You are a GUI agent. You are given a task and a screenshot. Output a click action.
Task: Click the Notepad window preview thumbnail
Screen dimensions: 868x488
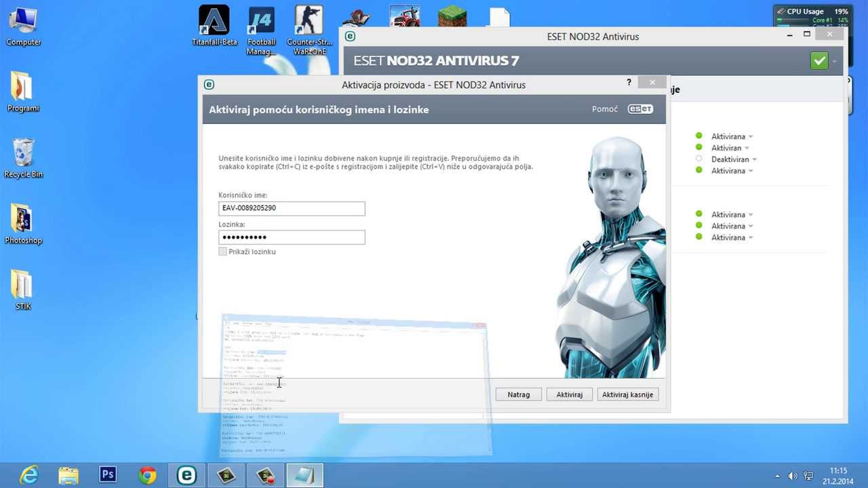[x=356, y=386]
